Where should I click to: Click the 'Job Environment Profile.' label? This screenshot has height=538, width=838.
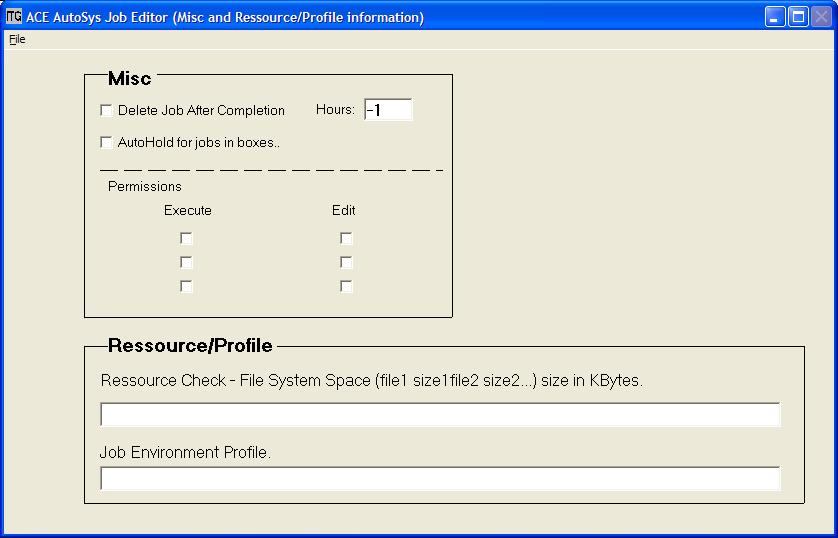[x=185, y=453]
